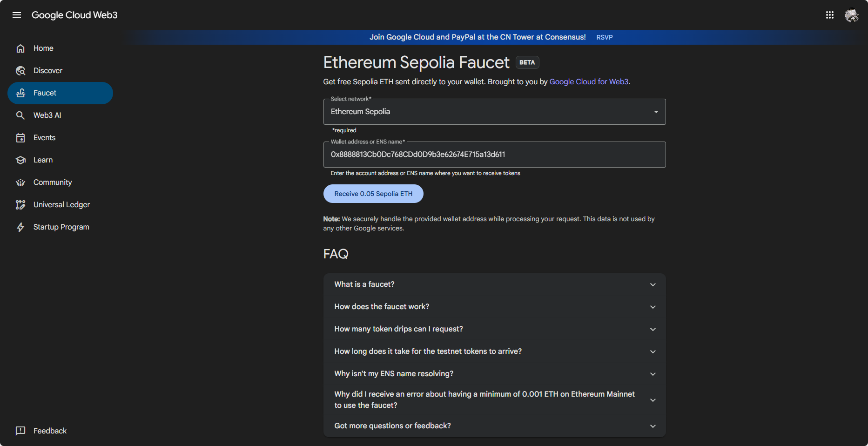Screen dimensions: 868x446
Task: Click the user profile avatar
Action: (851, 15)
